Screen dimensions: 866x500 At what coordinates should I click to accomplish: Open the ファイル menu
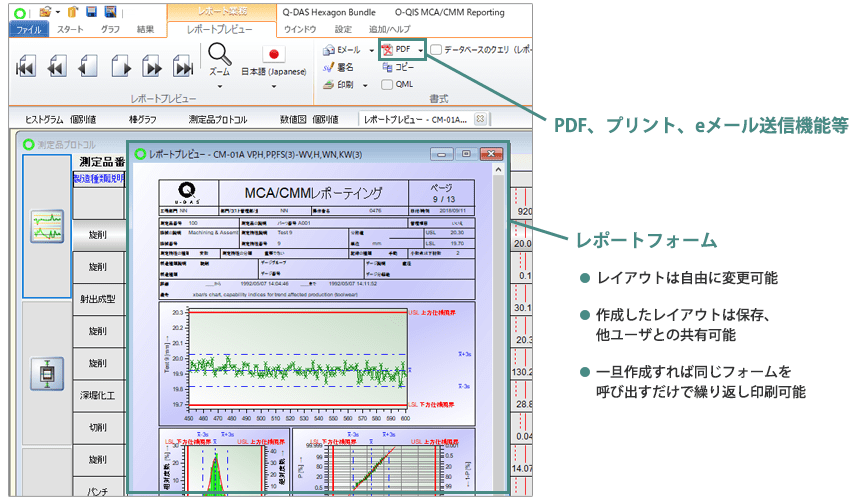29,29
